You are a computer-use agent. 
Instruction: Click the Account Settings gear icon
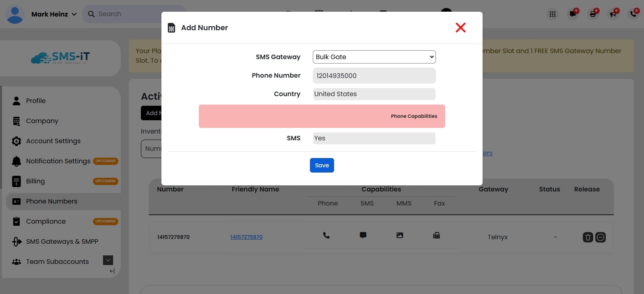(17, 141)
